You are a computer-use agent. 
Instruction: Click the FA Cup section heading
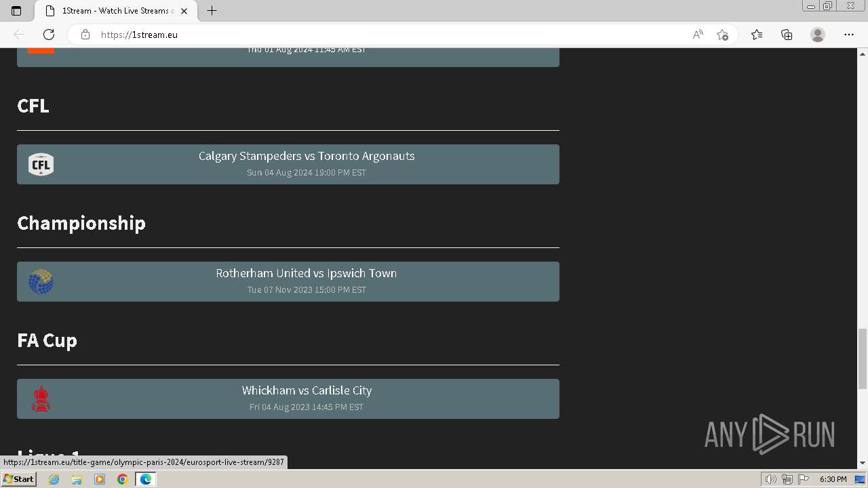click(x=47, y=340)
